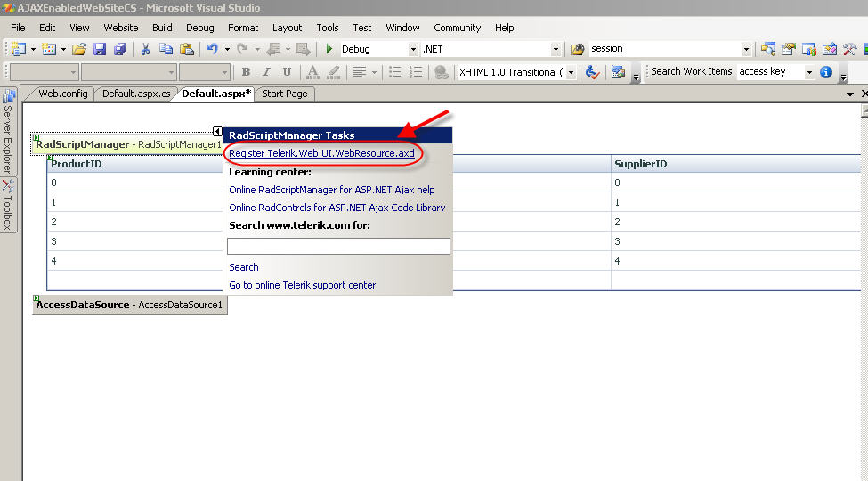The image size is (868, 481).
Task: Click the Navigate Backward icon
Action: coord(273,49)
